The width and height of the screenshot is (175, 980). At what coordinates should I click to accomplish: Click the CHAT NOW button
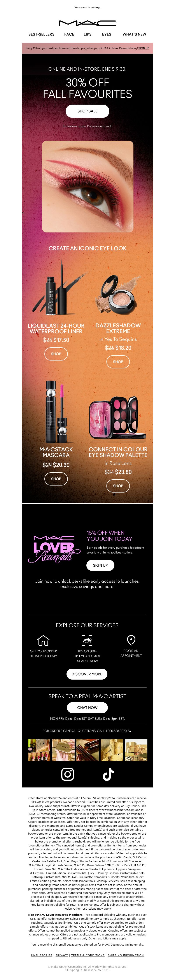click(87, 708)
